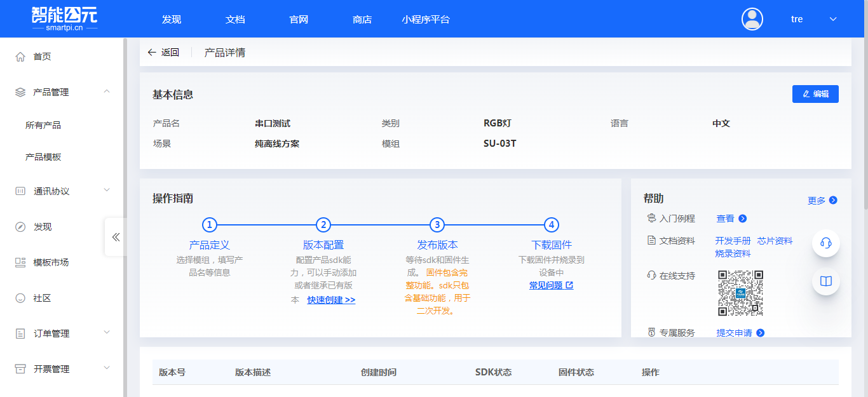This screenshot has width=868, height=397.
Task: Open the tre account dropdown
Action: (x=833, y=19)
